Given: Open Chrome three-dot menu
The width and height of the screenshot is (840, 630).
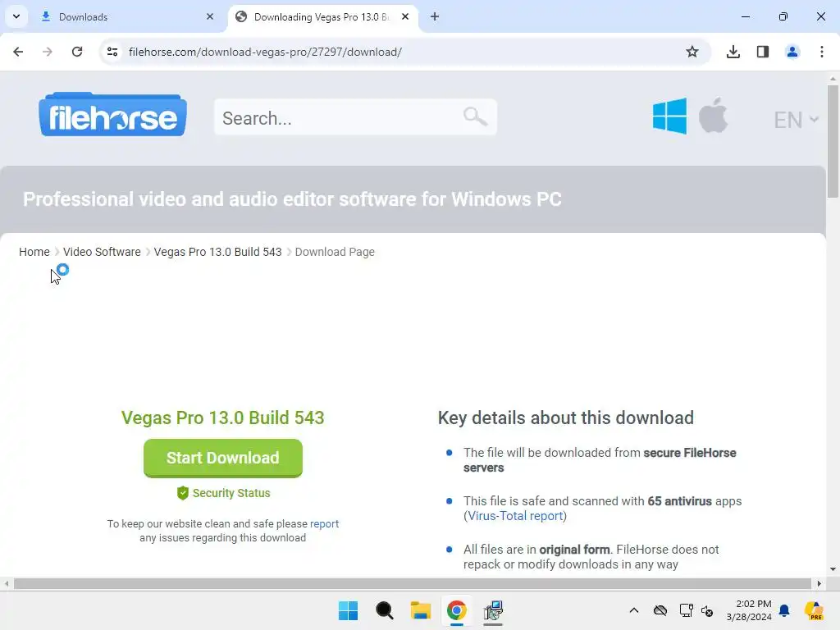Looking at the screenshot, I should click(x=821, y=52).
